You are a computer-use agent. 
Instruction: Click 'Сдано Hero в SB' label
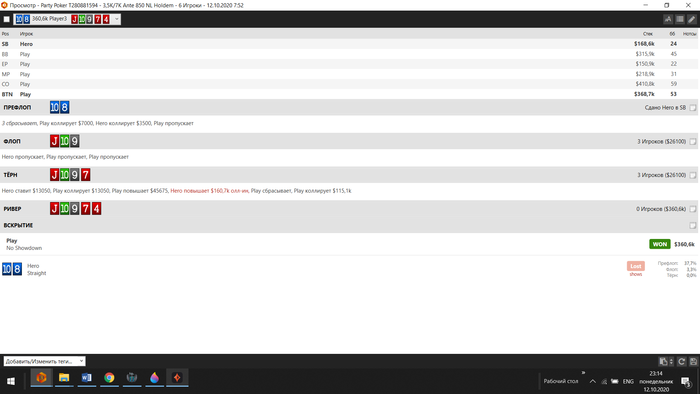coord(665,108)
